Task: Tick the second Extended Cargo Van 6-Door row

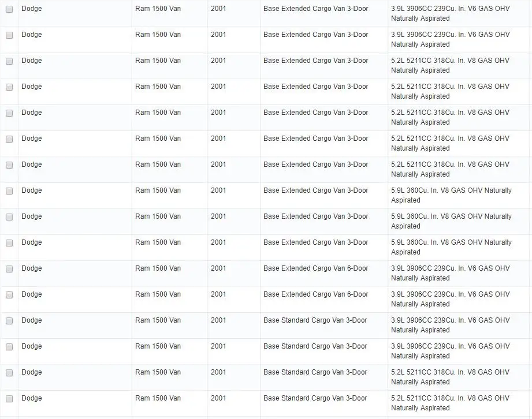Action: click(x=9, y=295)
